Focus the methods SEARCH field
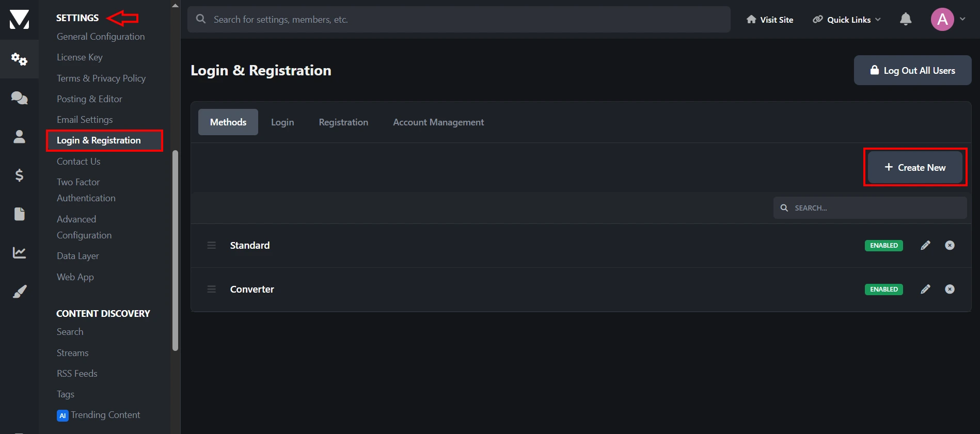Image resolution: width=980 pixels, height=434 pixels. 870,207
